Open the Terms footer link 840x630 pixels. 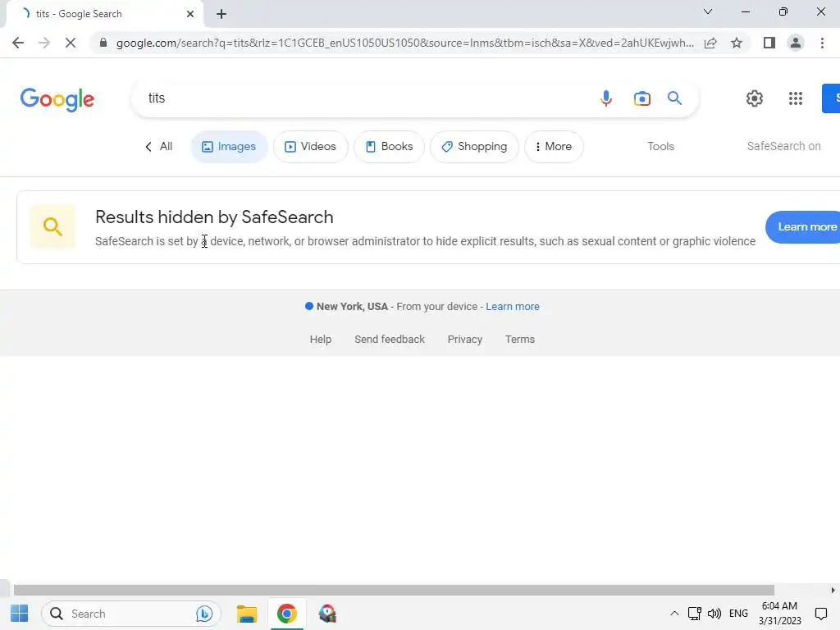click(x=519, y=339)
